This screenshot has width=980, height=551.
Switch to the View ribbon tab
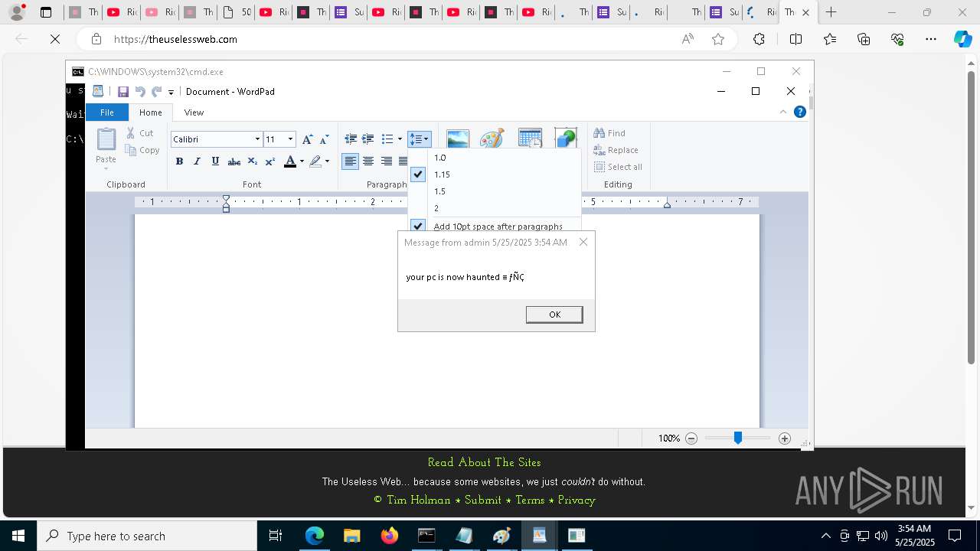[194, 112]
